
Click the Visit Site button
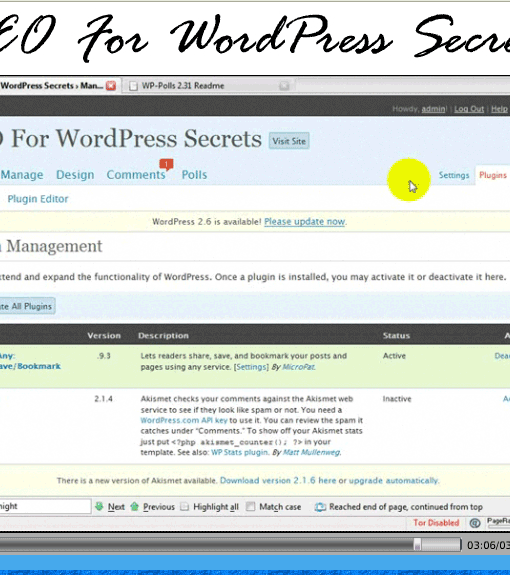(289, 141)
